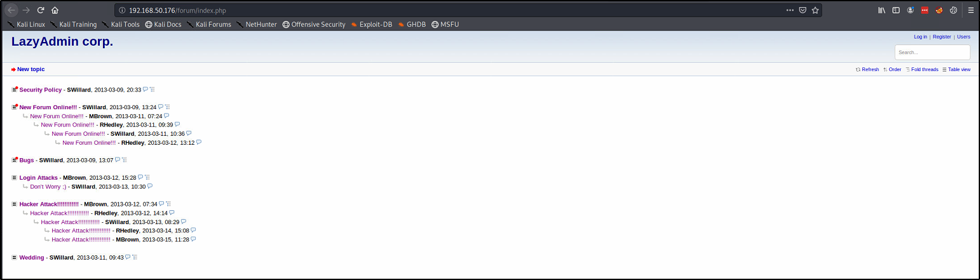This screenshot has width=980, height=280.
Task: Fold the Wedding thread icon
Action: point(15,258)
